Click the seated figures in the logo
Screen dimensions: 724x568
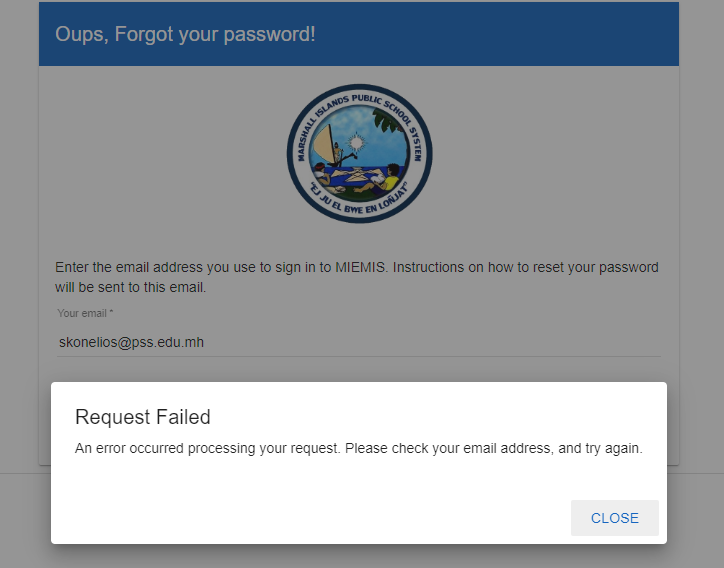[355, 175]
